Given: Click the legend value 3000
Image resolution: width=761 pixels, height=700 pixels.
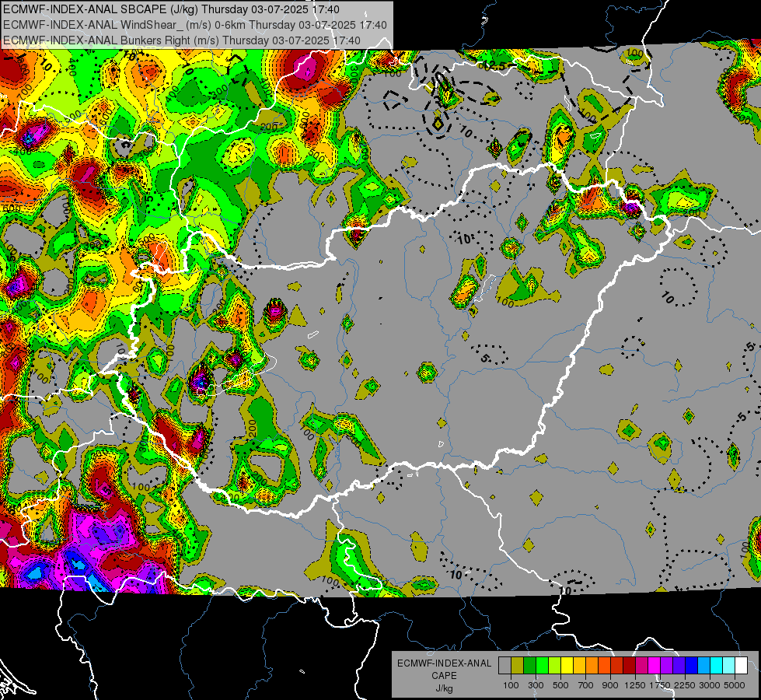Looking at the screenshot, I should pos(710,685).
